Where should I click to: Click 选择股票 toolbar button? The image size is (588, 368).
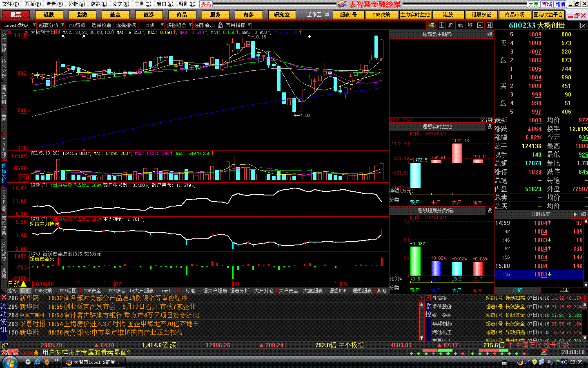tap(101, 25)
